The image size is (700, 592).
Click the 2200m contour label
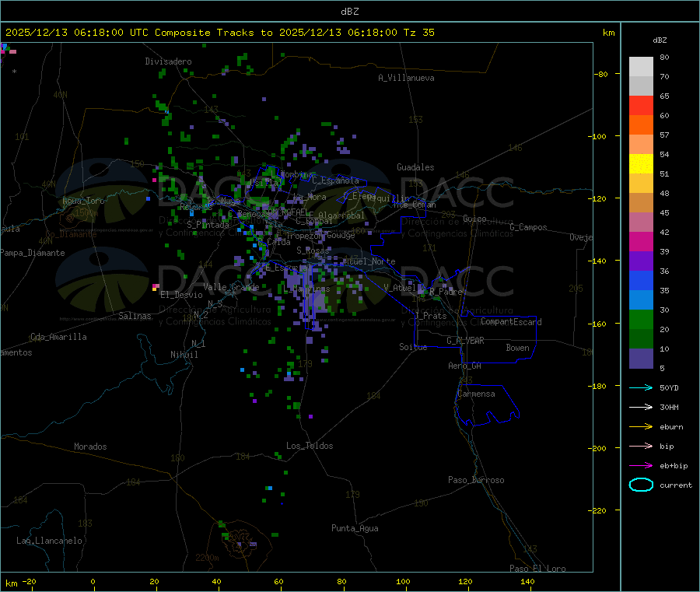coord(207,558)
